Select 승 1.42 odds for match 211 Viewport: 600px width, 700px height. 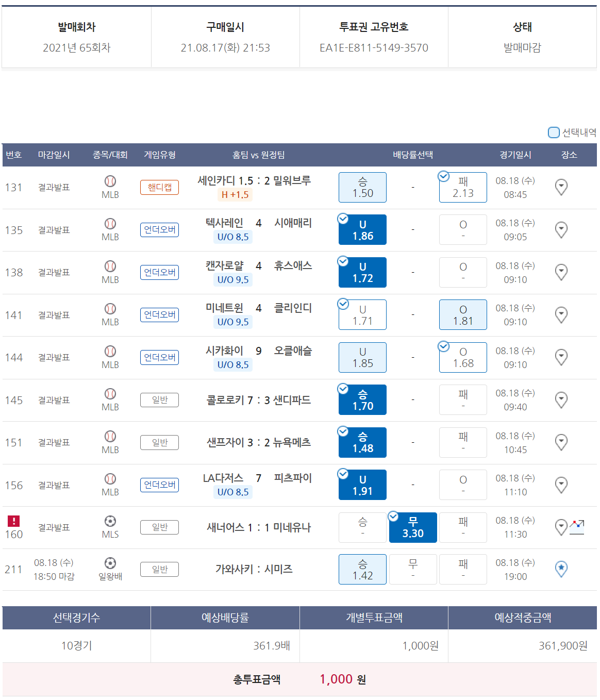[362, 569]
